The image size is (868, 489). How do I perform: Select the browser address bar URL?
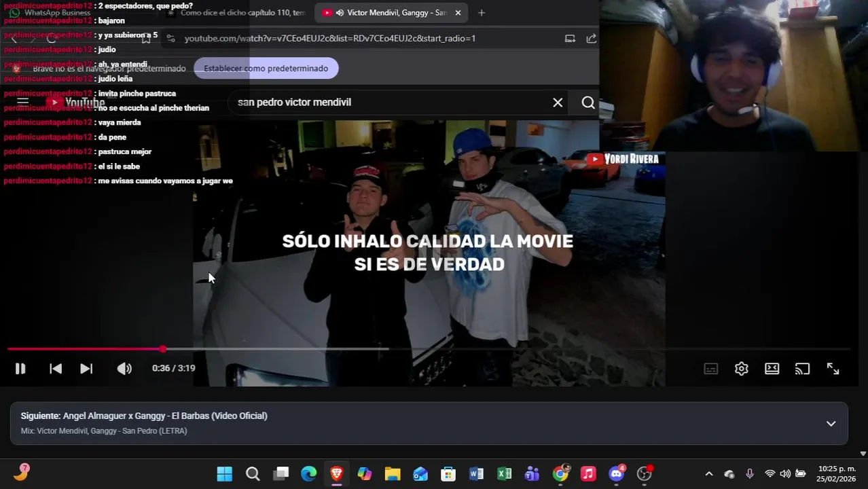(x=330, y=39)
